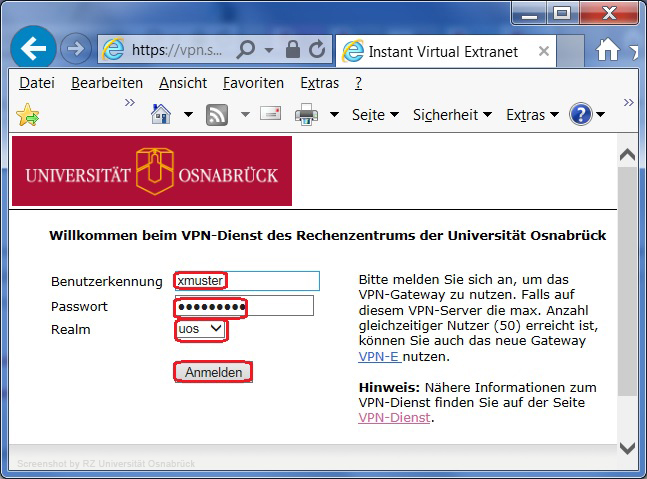Open the Favoriten menu
This screenshot has width=647, height=479.
(x=253, y=83)
